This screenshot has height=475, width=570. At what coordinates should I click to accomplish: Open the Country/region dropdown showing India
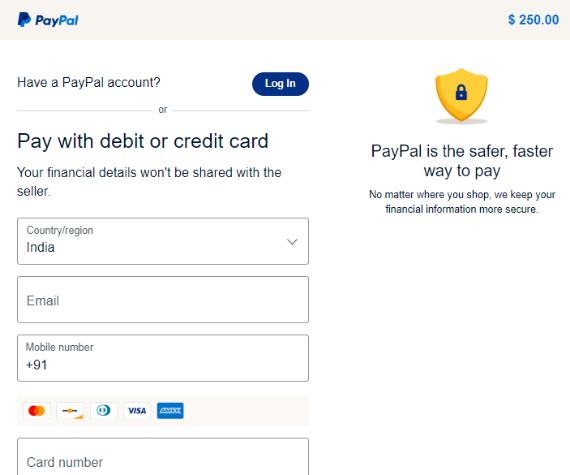coord(163,241)
